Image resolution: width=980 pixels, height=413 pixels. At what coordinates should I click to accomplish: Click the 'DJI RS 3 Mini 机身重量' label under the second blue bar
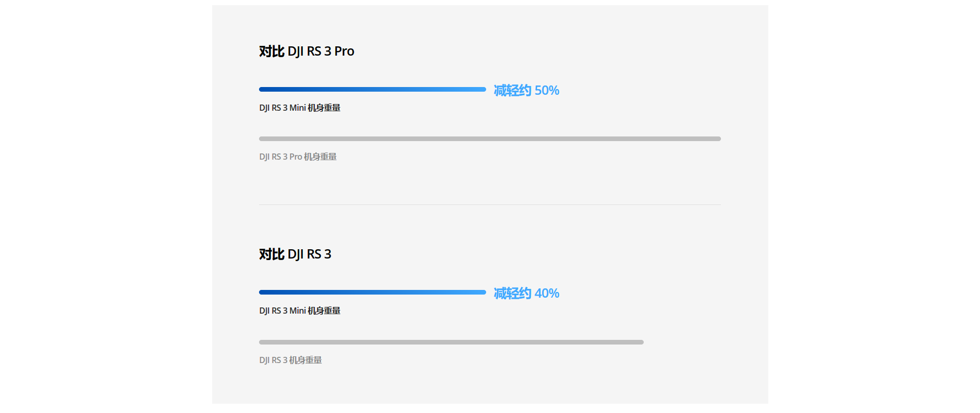tap(300, 311)
